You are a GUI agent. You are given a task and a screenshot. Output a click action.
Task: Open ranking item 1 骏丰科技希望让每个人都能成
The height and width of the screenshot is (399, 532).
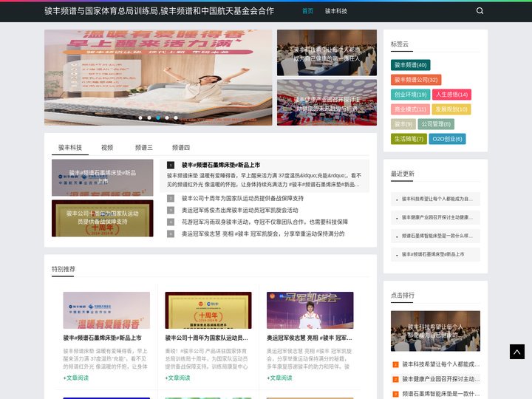pyautogui.click(x=441, y=364)
